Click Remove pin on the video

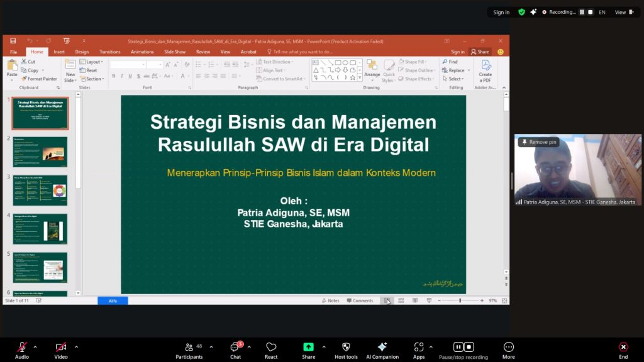click(x=539, y=142)
